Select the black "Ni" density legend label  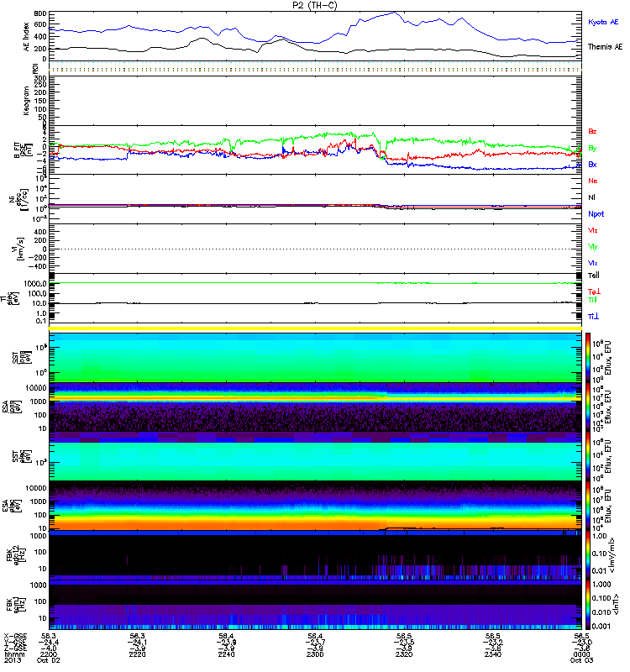591,197
